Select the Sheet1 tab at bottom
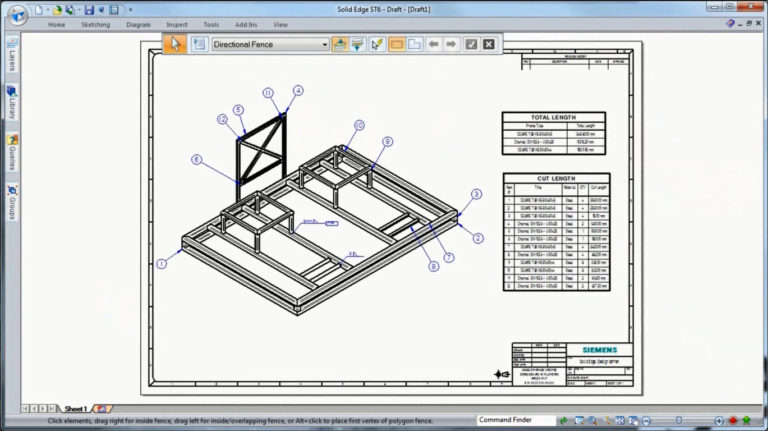 pyautogui.click(x=75, y=409)
